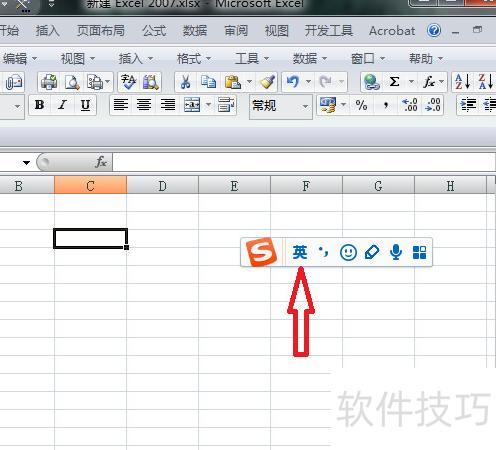Screen dimensions: 496x450
Task: Merge and center cells icon
Action: 192,105
